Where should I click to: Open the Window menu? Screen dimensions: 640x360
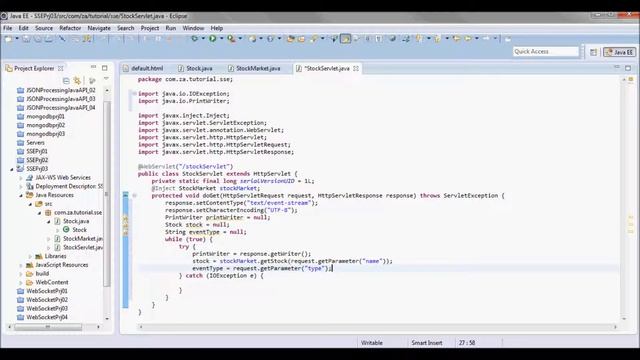pos(193,28)
